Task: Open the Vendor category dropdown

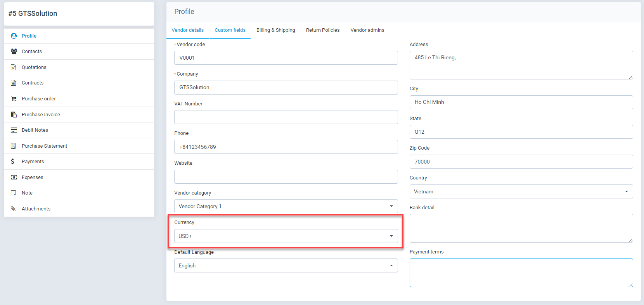Action: point(286,206)
